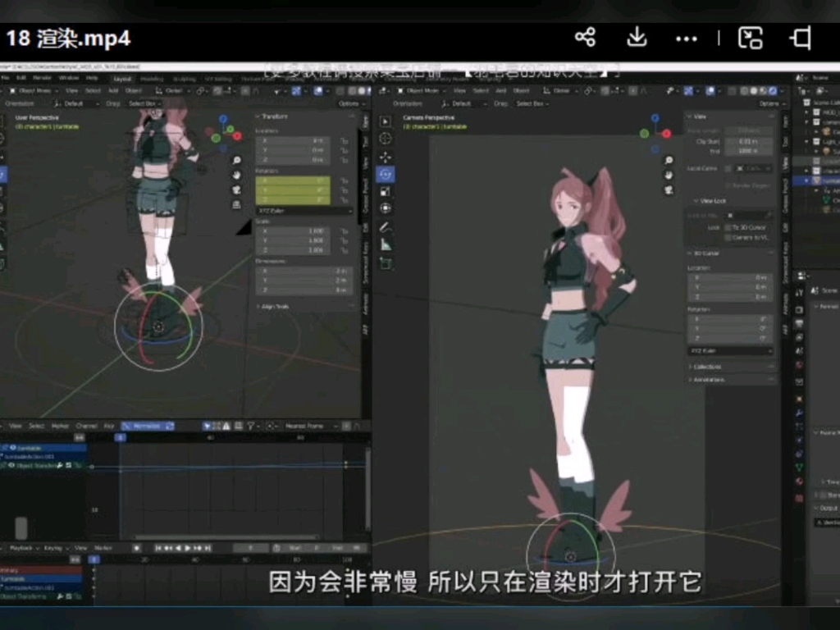840x630 pixels.
Task: Toggle the turntable channel eye visibility
Action: click(12, 448)
